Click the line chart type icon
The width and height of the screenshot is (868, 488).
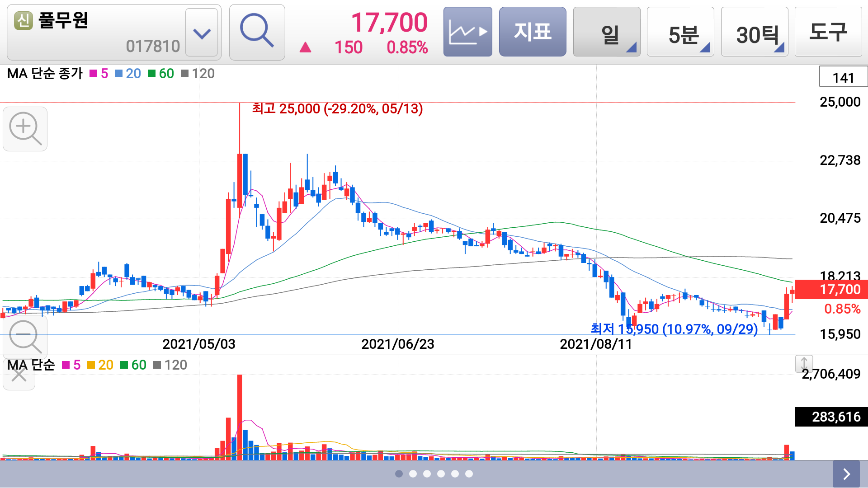pos(467,32)
